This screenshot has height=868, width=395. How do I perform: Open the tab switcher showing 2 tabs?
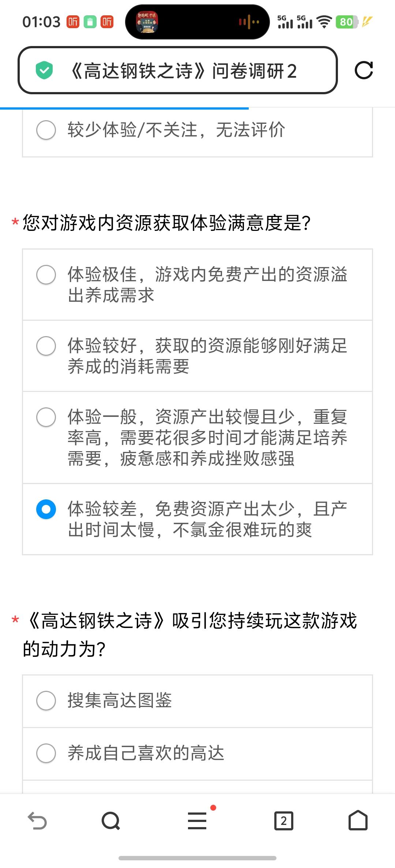(x=283, y=821)
